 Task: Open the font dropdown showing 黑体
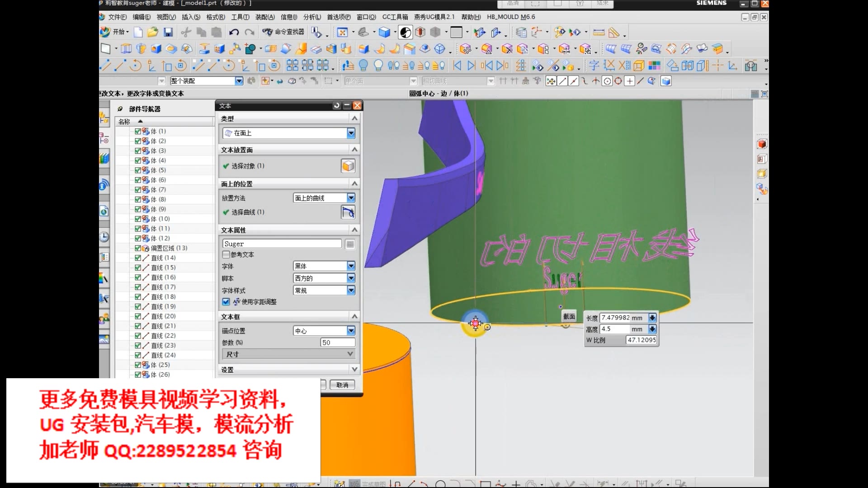(351, 266)
